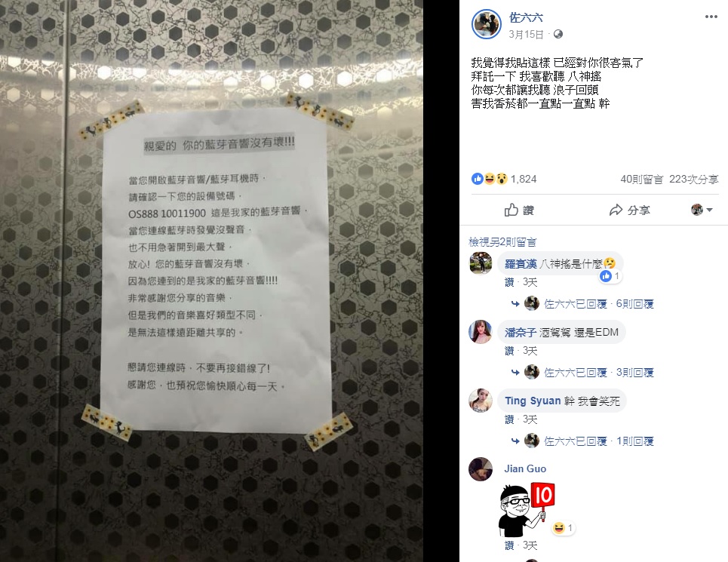The image size is (728, 562).
Task: Like 潘奈子's comment with 讚
Action: point(509,351)
